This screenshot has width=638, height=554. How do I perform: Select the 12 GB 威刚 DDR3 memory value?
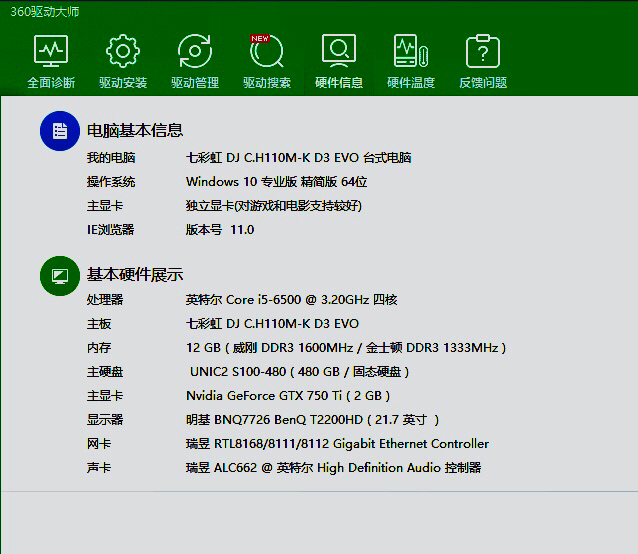click(346, 348)
